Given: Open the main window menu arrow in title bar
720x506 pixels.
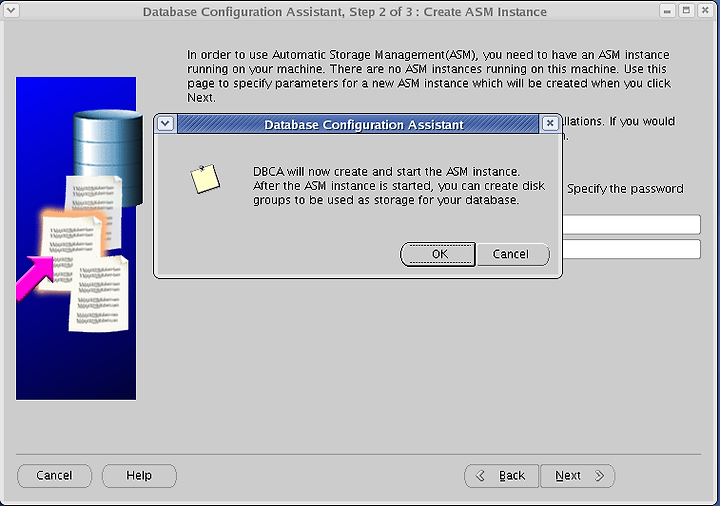Looking at the screenshot, I should (x=11, y=10).
